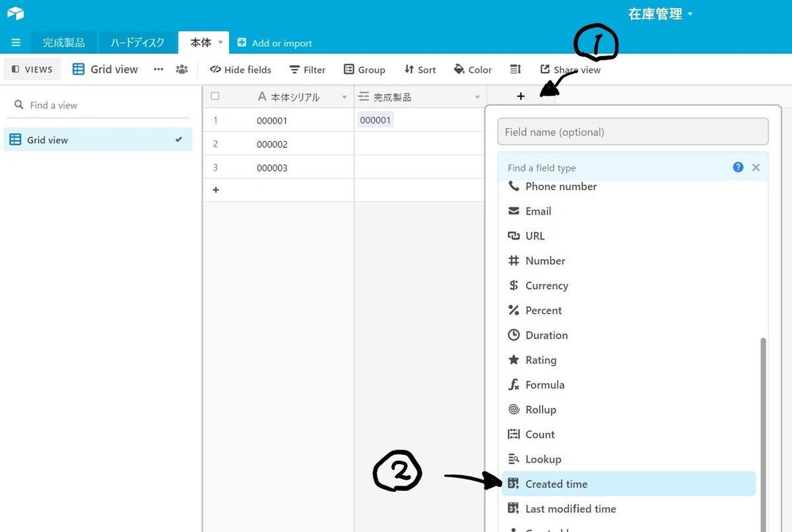Click the collaborators people icon
792x532 pixels.
coord(182,69)
